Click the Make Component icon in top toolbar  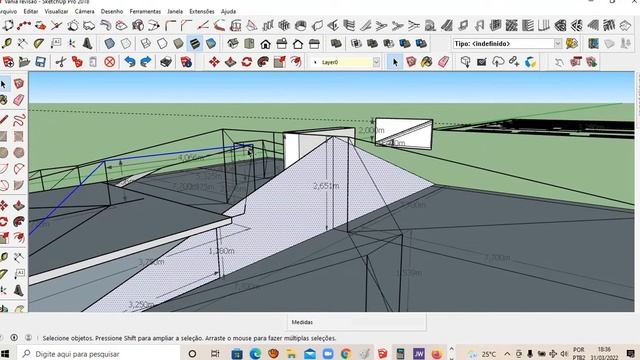tap(411, 62)
